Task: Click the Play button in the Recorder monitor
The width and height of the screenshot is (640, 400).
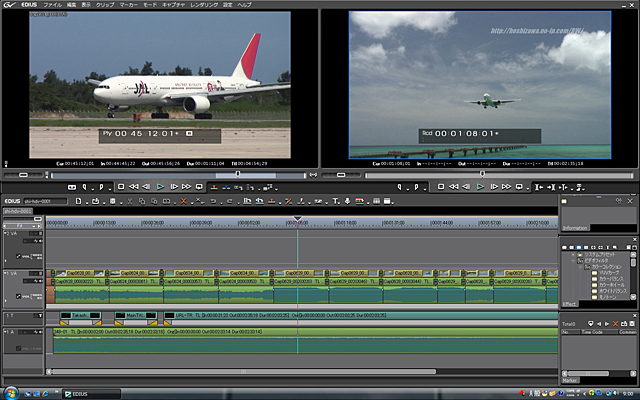Action: coord(480,186)
